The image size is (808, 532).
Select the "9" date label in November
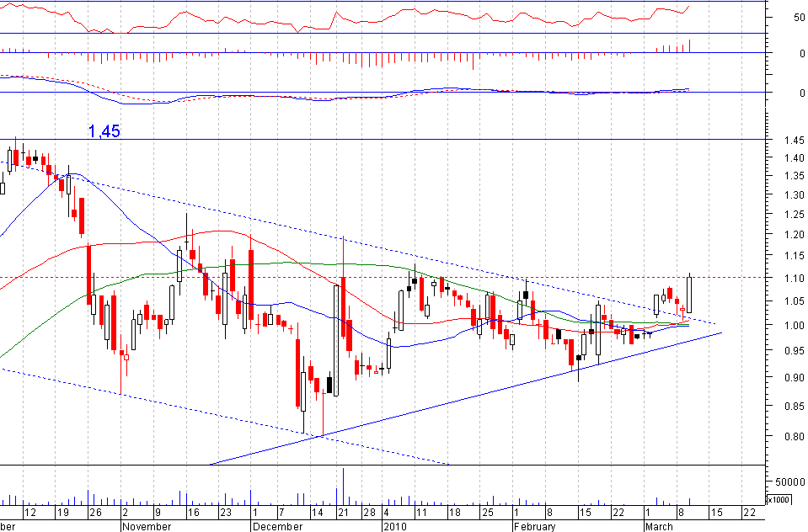(158, 513)
